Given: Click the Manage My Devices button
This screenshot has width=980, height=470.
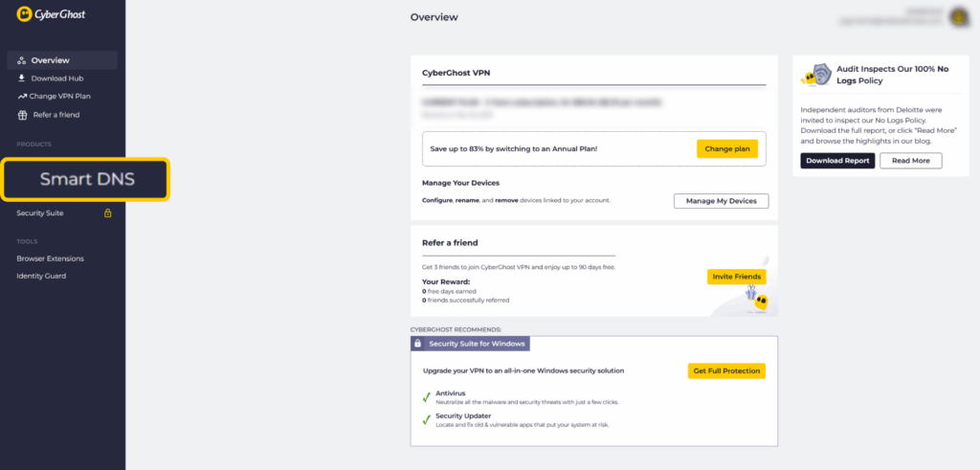Looking at the screenshot, I should pyautogui.click(x=721, y=201).
